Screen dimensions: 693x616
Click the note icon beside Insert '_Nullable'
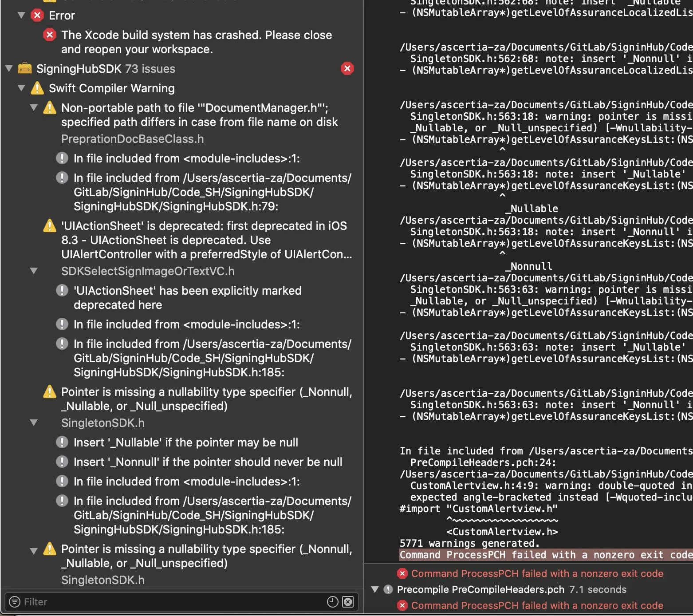[62, 442]
